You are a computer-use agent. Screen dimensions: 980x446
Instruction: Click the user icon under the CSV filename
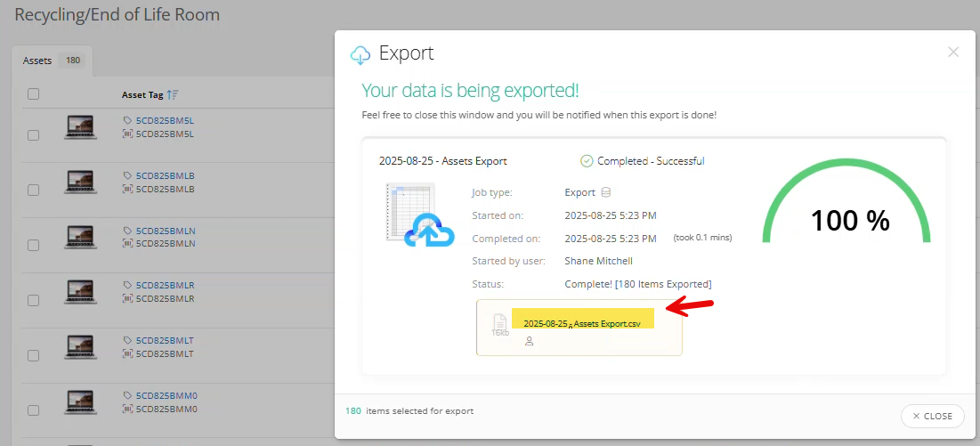click(x=530, y=341)
